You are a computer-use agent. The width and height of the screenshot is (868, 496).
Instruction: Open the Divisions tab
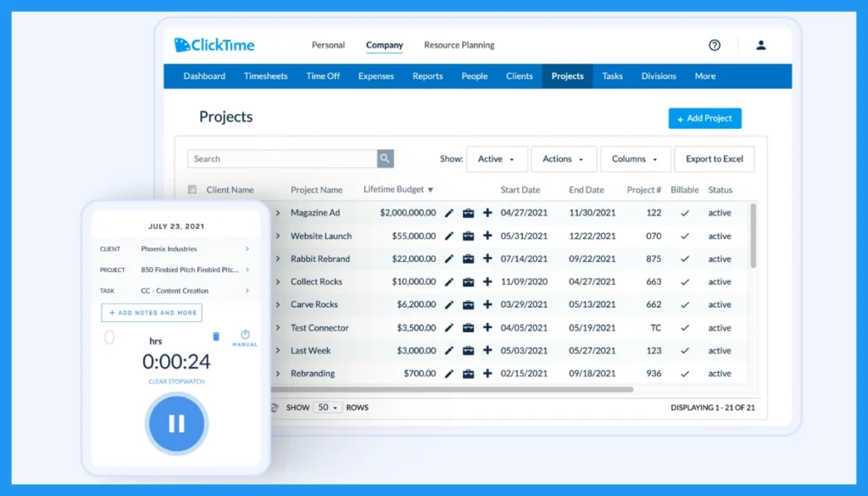[x=659, y=76]
